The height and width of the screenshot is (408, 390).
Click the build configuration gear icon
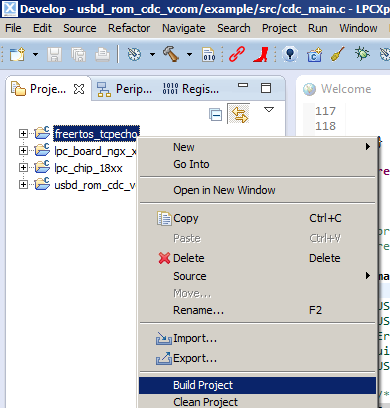(x=134, y=54)
